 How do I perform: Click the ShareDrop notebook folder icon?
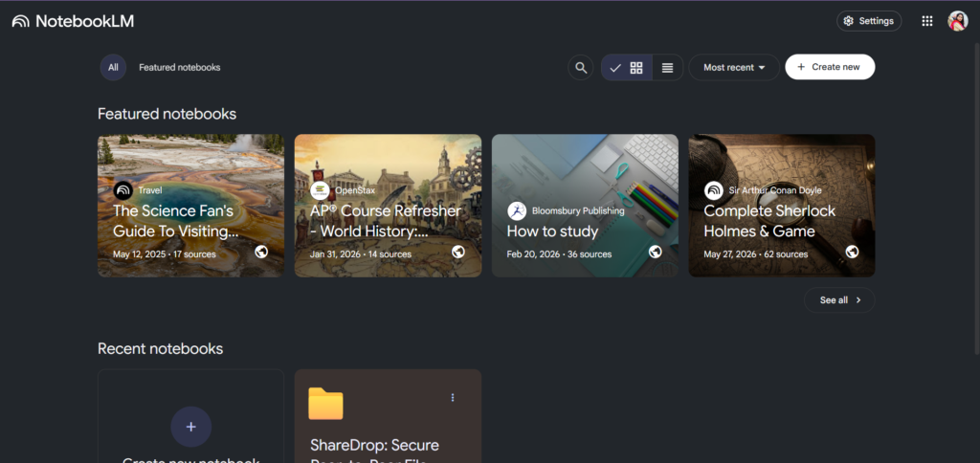[x=325, y=404]
